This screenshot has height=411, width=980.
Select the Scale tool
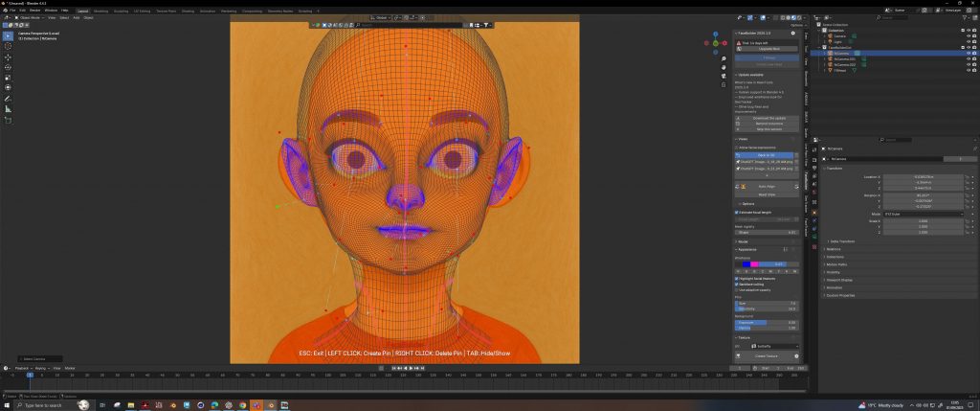click(9, 78)
